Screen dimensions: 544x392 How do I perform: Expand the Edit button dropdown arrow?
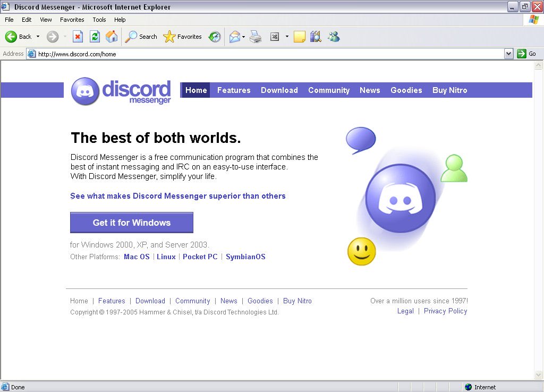287,37
